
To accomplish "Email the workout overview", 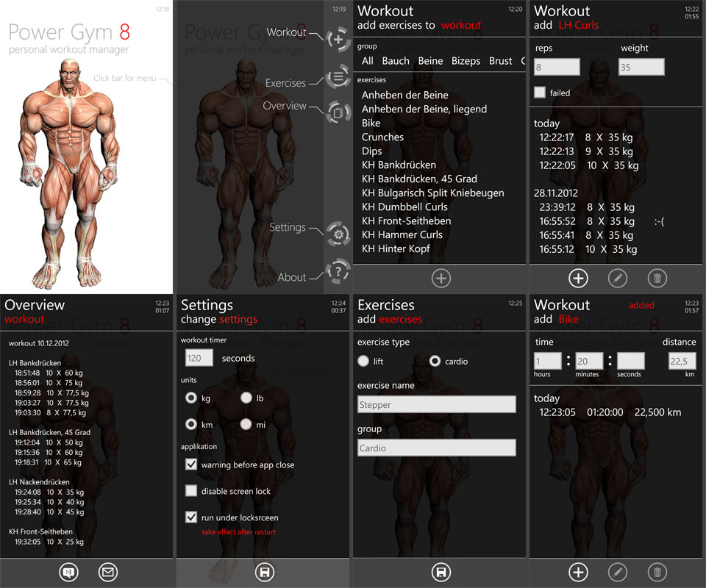I will [107, 573].
